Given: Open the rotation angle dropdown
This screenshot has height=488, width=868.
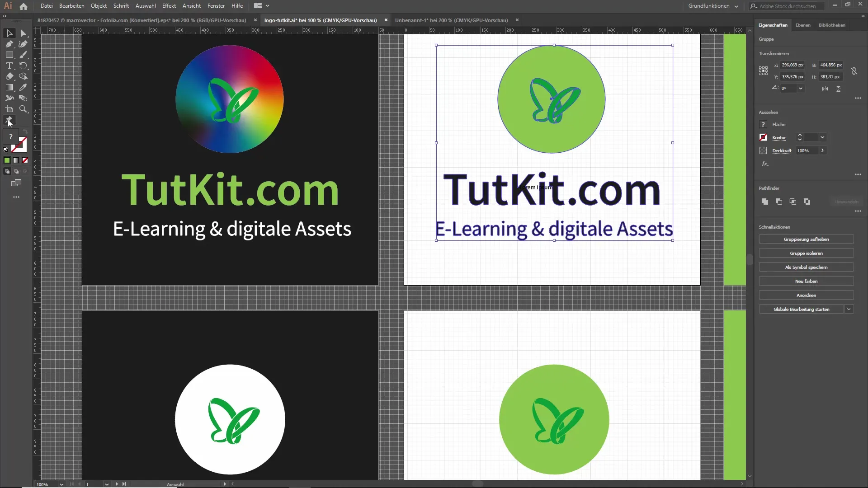Looking at the screenshot, I should [x=800, y=88].
